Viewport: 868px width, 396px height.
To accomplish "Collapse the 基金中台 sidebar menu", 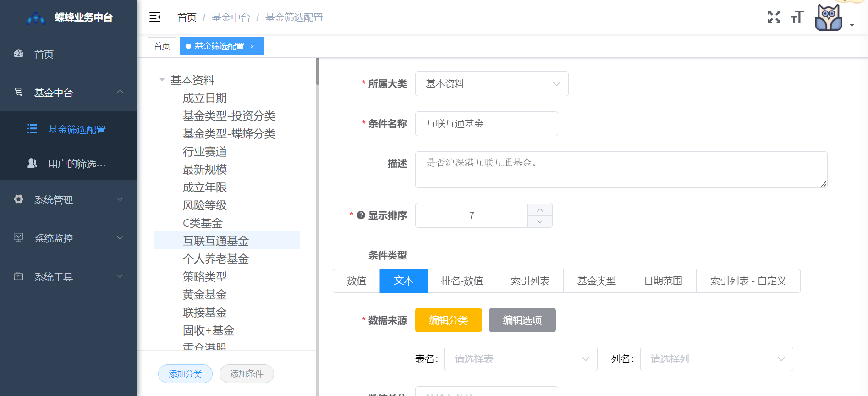I will (120, 92).
